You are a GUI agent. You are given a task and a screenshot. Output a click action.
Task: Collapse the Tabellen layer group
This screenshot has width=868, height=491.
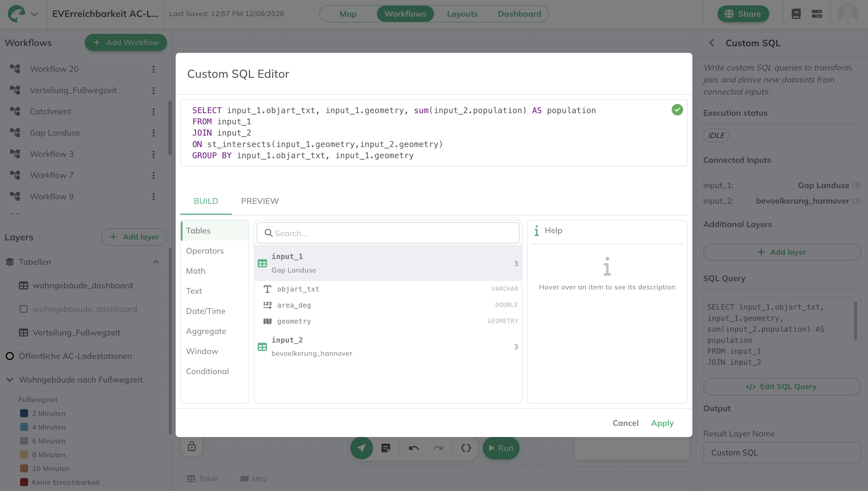[156, 262]
